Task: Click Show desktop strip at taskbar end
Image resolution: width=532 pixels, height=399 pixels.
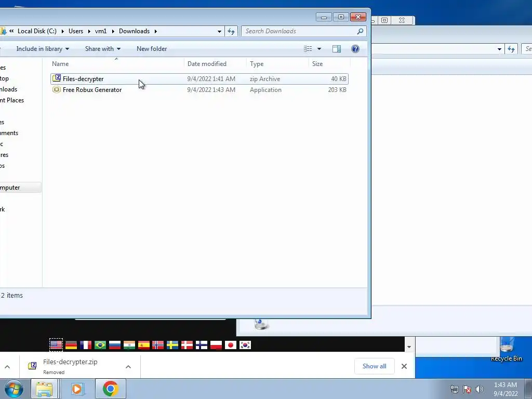Action: pos(528,389)
